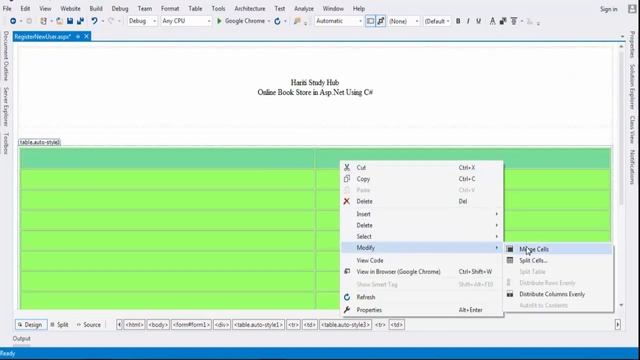Click the Foreground Color icon
The height and width of the screenshot is (360, 640).
(x=493, y=21)
